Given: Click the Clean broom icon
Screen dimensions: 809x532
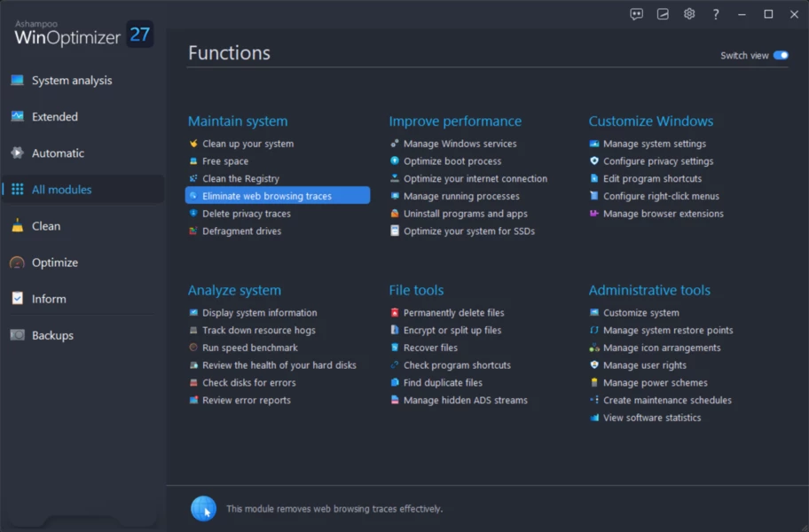Looking at the screenshot, I should point(17,226).
